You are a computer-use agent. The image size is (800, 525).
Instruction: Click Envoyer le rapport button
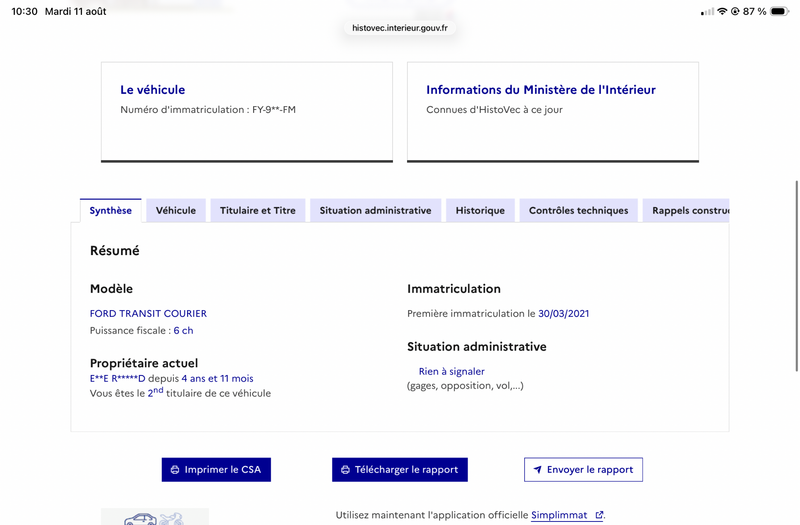[583, 469]
